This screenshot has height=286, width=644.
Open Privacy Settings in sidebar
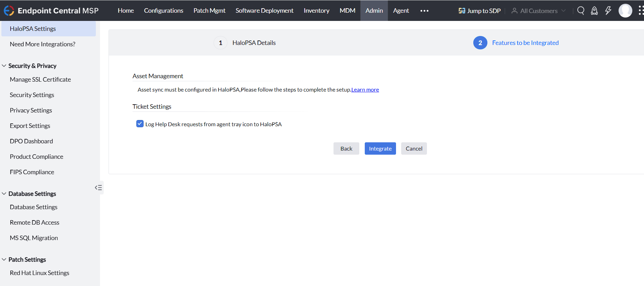31,110
